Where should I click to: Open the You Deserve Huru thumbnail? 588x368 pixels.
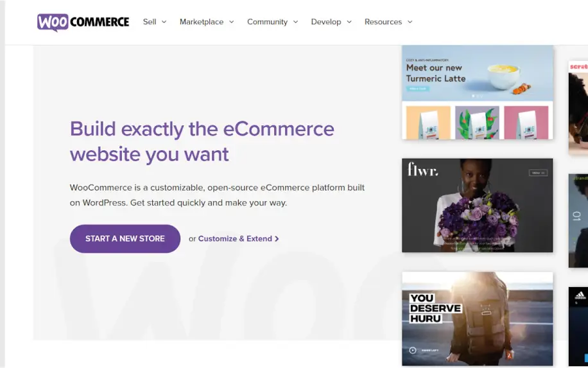point(478,319)
